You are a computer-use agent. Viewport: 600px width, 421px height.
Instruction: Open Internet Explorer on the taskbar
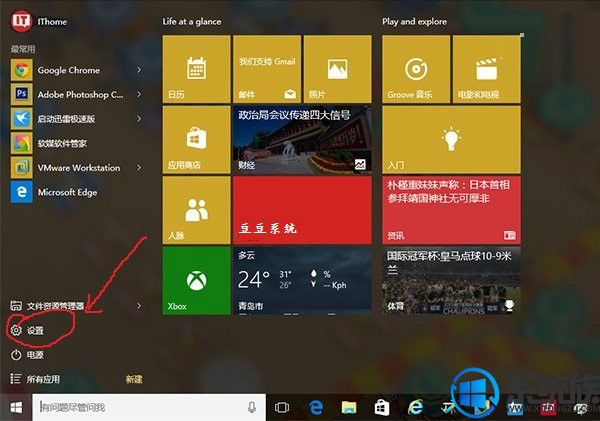(x=415, y=407)
